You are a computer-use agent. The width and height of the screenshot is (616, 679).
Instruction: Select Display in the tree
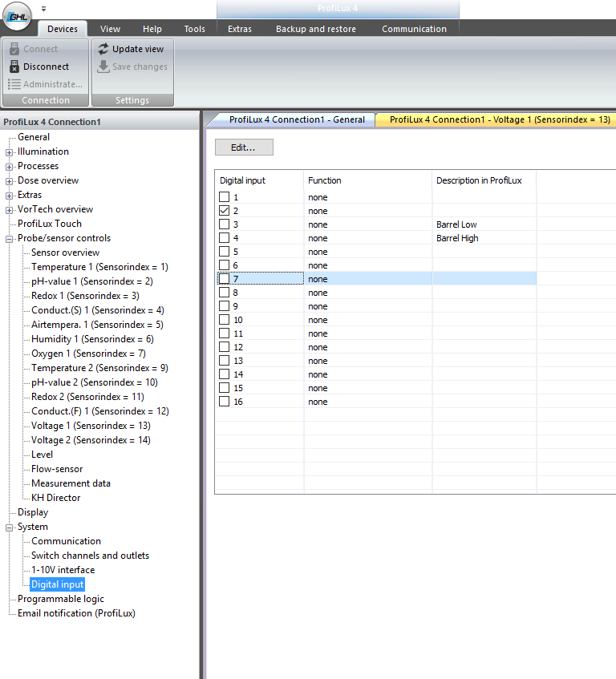pyautogui.click(x=33, y=512)
